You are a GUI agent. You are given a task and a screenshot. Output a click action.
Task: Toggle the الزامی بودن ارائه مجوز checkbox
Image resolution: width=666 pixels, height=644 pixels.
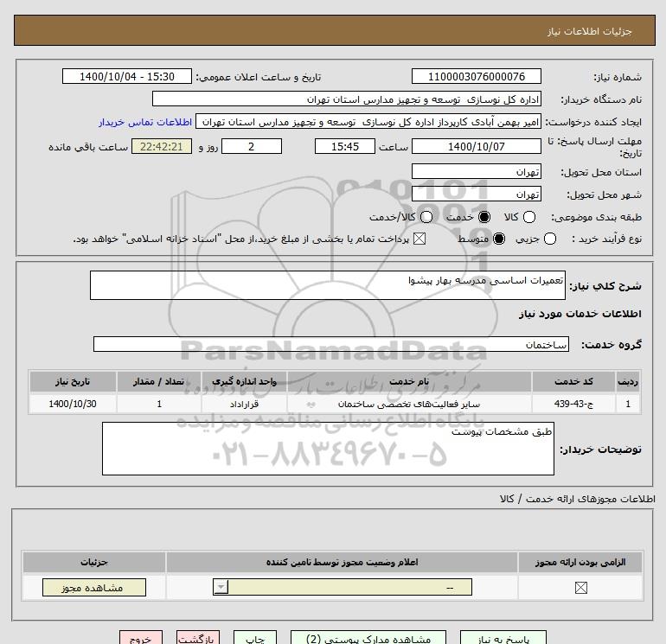point(580,588)
